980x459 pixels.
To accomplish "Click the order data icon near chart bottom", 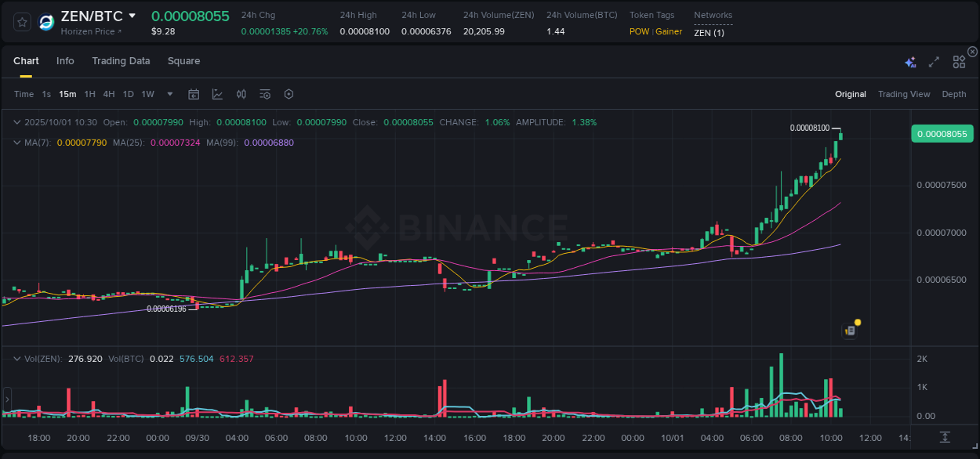I will [x=849, y=331].
